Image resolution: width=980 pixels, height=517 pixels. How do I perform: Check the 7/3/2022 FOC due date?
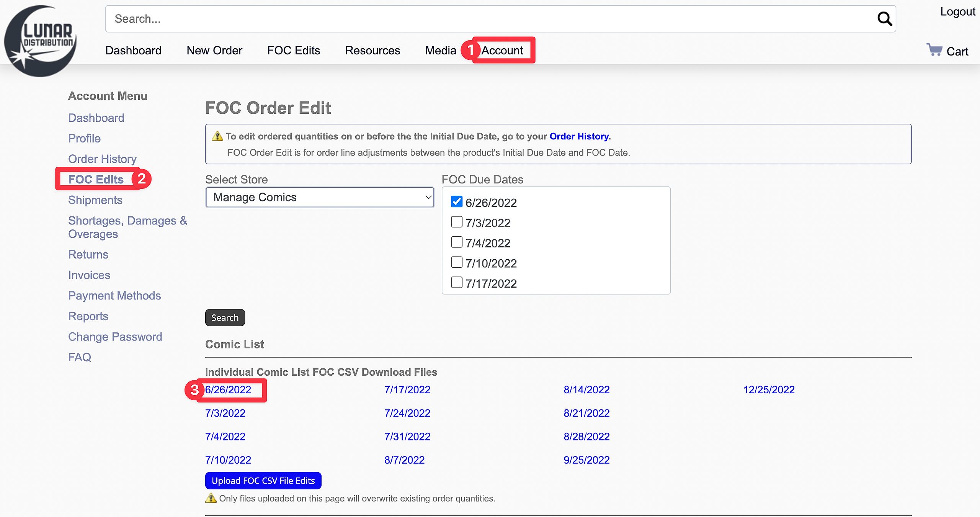click(456, 222)
